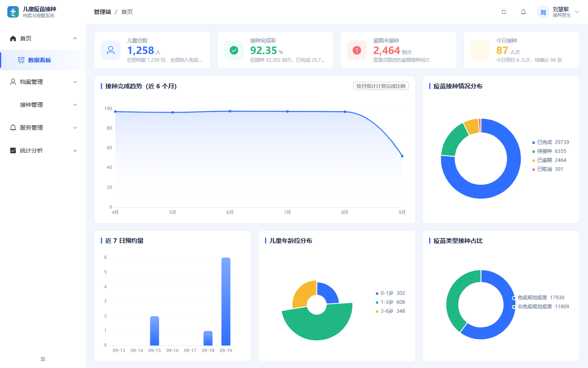This screenshot has width=588, height=368.
Task: Click the 管理端 breadcrumb link
Action: pos(102,12)
